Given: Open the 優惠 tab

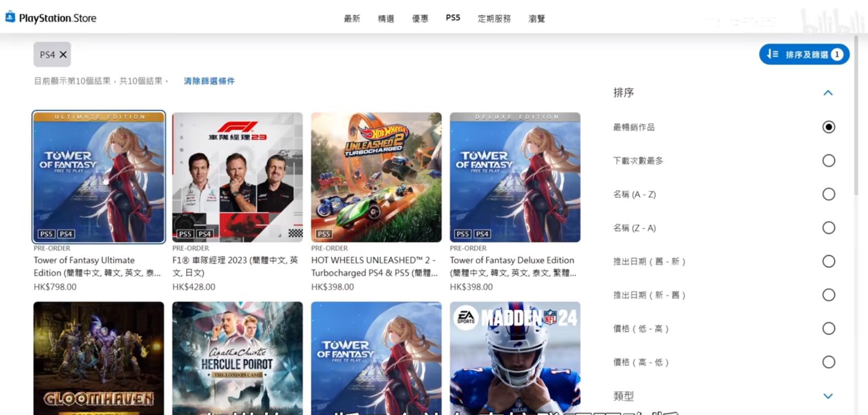Looking at the screenshot, I should pyautogui.click(x=420, y=19).
